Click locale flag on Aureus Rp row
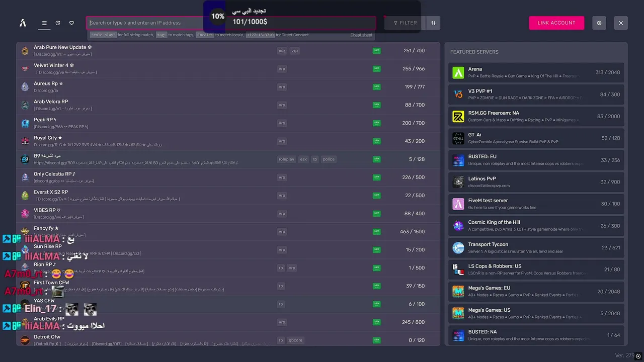Viewport: 644px width, 362px height. [376, 87]
